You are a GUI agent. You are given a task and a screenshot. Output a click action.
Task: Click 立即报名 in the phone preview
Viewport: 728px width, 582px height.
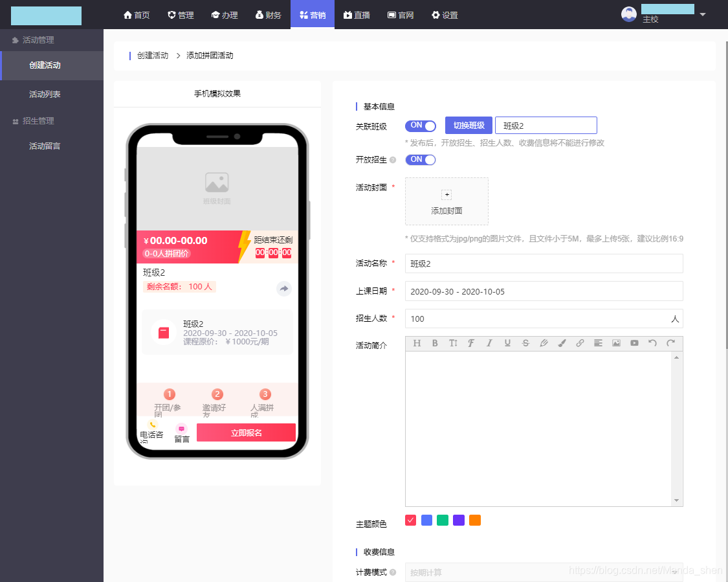[x=246, y=432]
